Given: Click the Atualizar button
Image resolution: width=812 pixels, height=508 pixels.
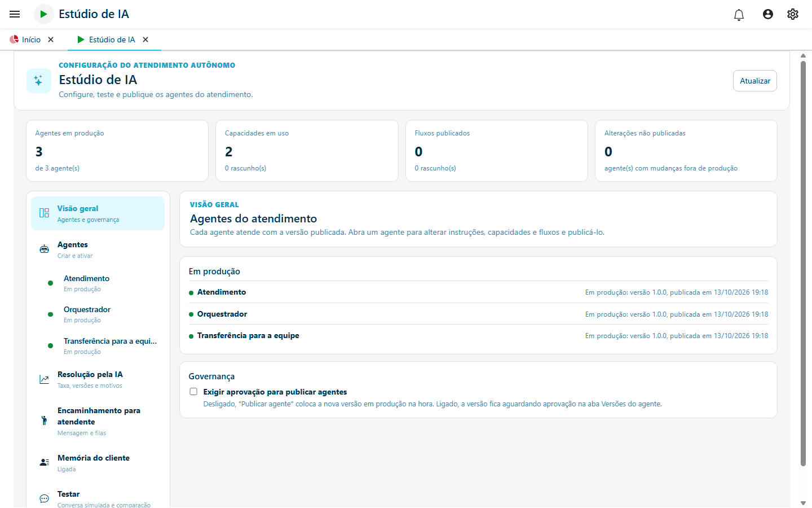Looking at the screenshot, I should [x=754, y=81].
